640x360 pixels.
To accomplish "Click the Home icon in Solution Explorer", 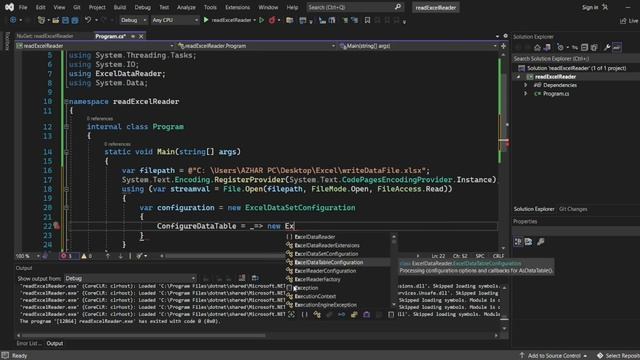I will pyautogui.click(x=537, y=48).
